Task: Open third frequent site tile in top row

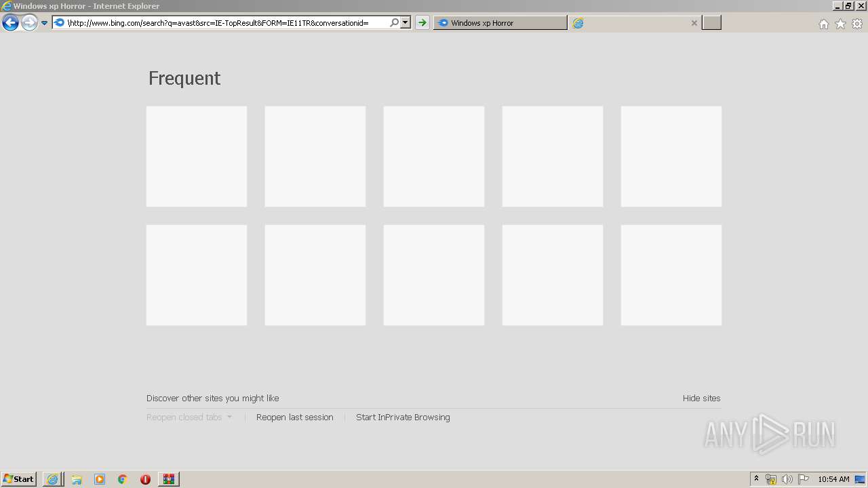Action: 434,157
